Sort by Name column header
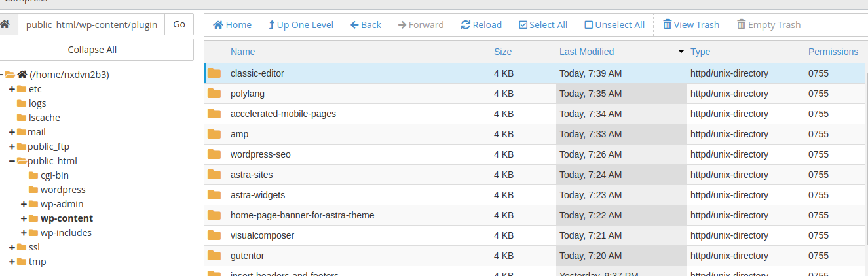 (x=242, y=52)
